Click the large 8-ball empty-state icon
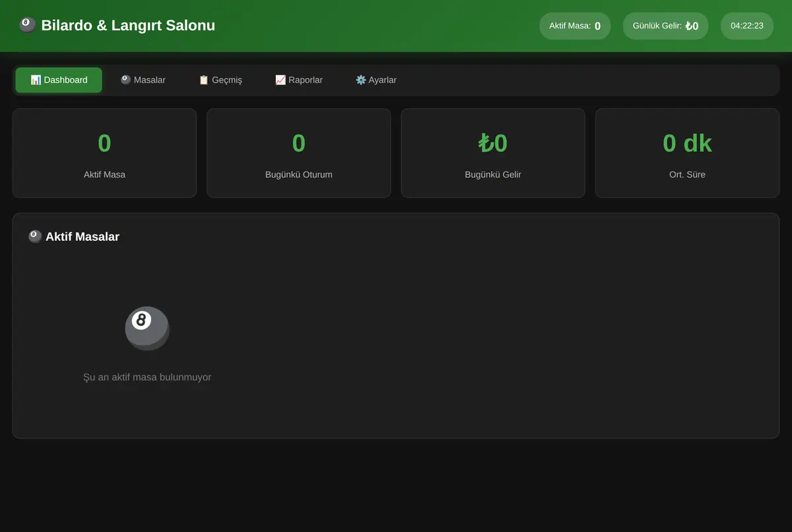Screen dimensions: 792x532 click(147, 328)
